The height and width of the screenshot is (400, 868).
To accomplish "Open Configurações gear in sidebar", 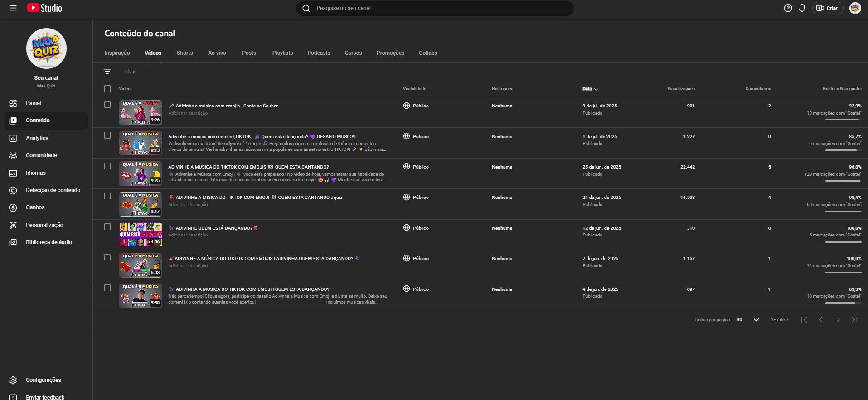I will point(43,380).
